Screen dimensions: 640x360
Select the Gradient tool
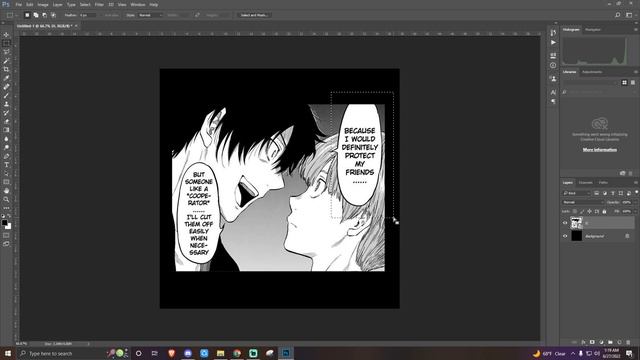coord(6,130)
